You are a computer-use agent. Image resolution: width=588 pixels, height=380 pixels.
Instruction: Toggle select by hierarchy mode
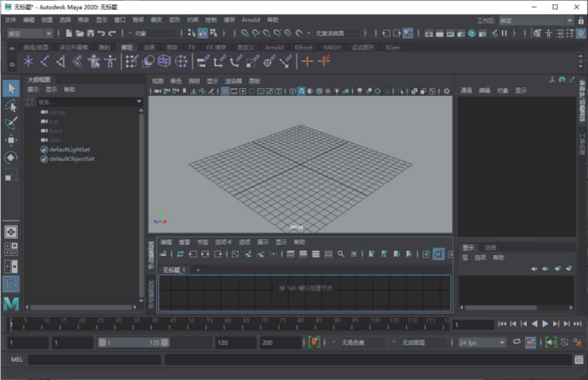[191, 33]
